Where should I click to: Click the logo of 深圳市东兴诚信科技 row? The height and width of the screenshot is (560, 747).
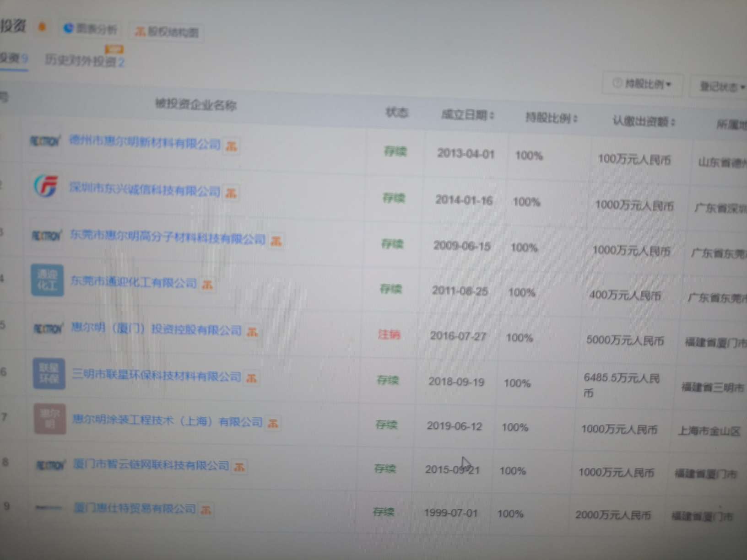(x=46, y=186)
